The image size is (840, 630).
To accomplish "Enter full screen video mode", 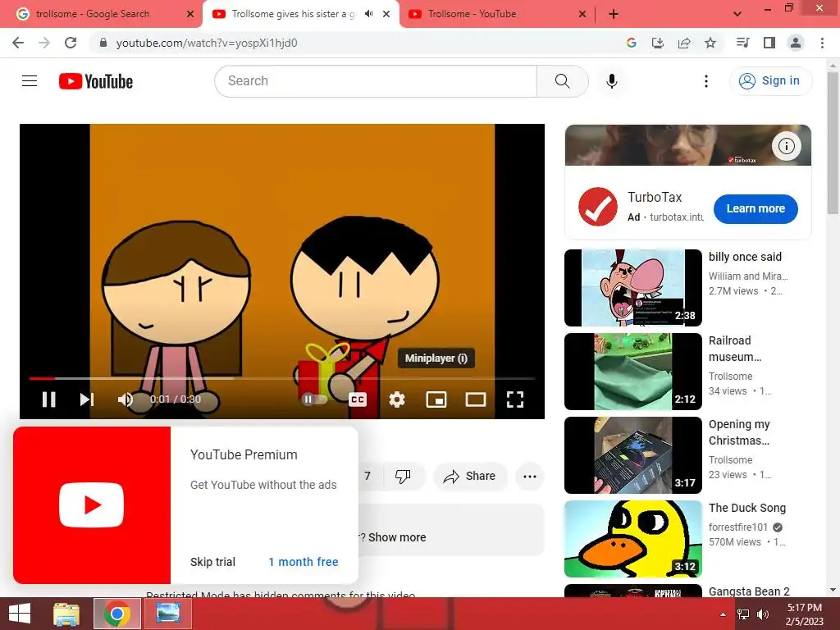I will click(x=515, y=399).
